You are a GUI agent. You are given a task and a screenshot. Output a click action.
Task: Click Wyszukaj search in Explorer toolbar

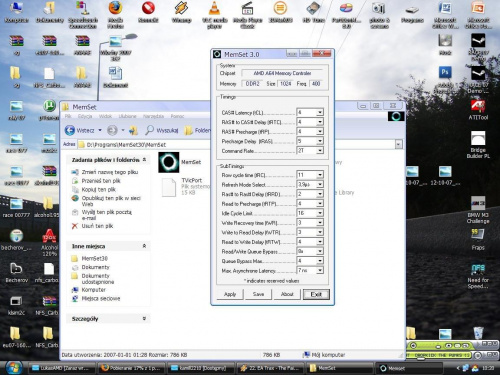[162, 130]
